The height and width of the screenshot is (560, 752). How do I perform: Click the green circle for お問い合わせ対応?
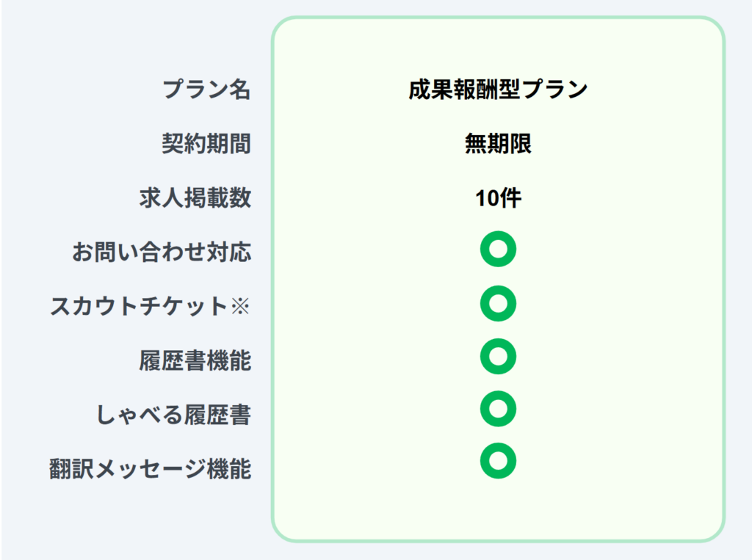coord(498,250)
